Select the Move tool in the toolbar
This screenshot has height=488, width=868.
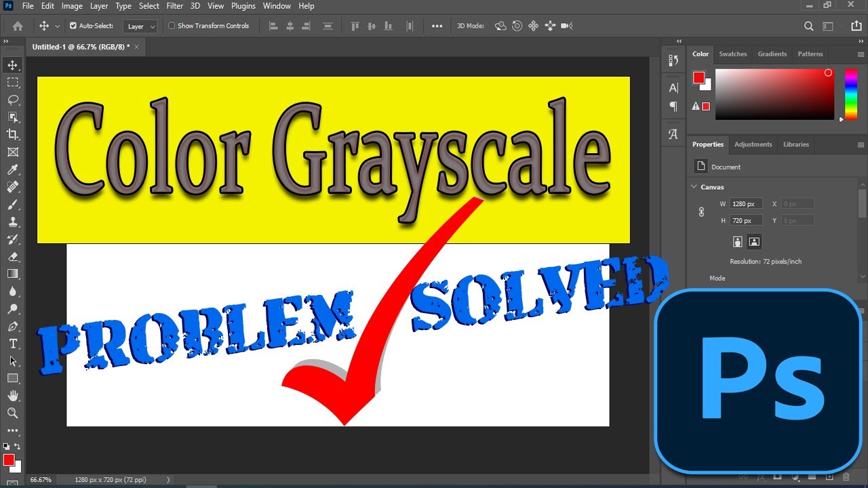(13, 65)
